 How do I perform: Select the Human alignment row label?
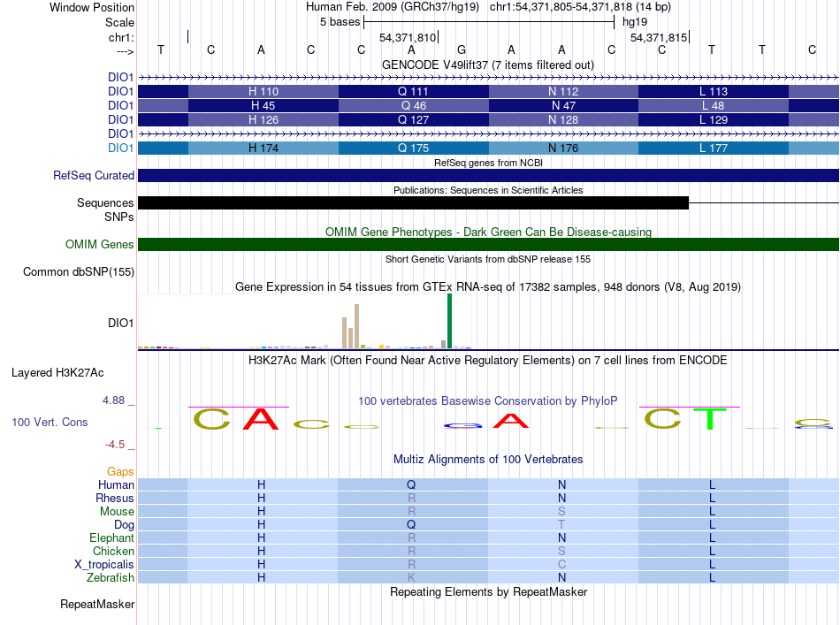click(116, 484)
